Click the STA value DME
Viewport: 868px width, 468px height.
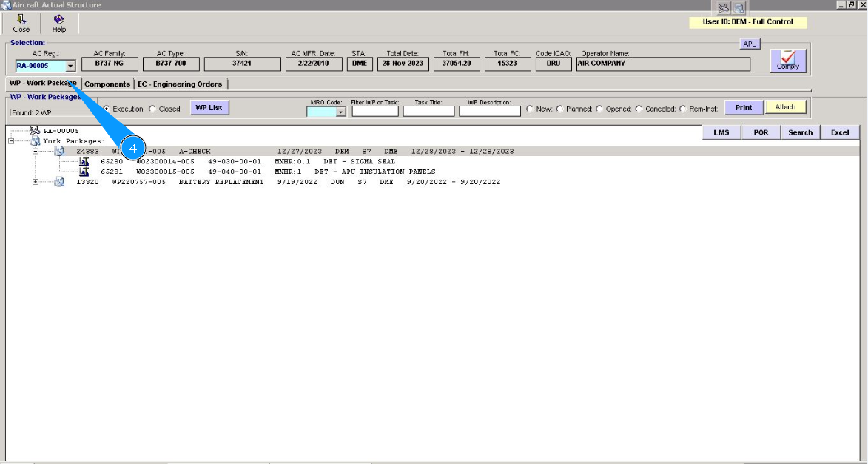pyautogui.click(x=360, y=64)
